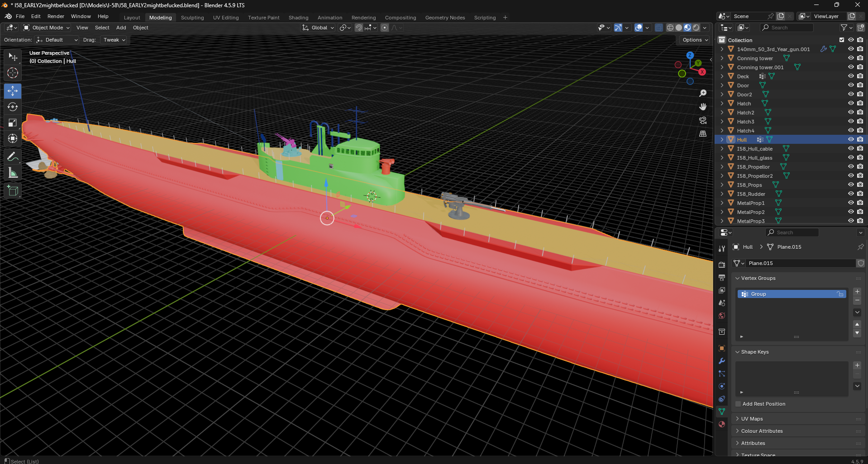Open the View Layer properties tab

click(x=722, y=290)
